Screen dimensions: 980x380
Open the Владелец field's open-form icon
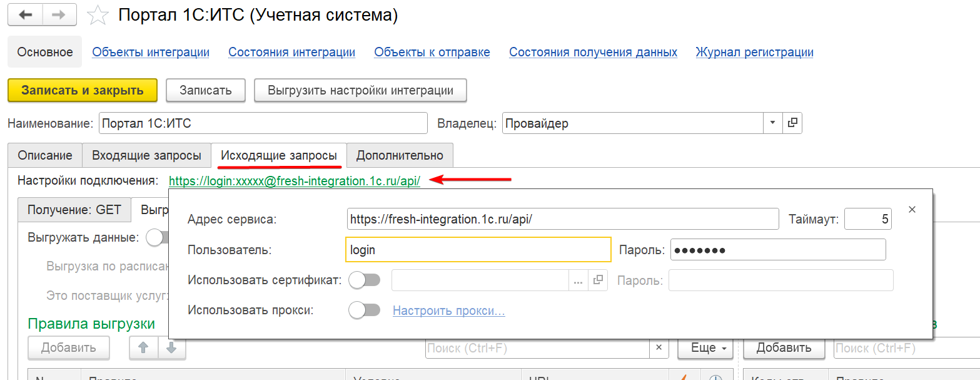[x=792, y=123]
